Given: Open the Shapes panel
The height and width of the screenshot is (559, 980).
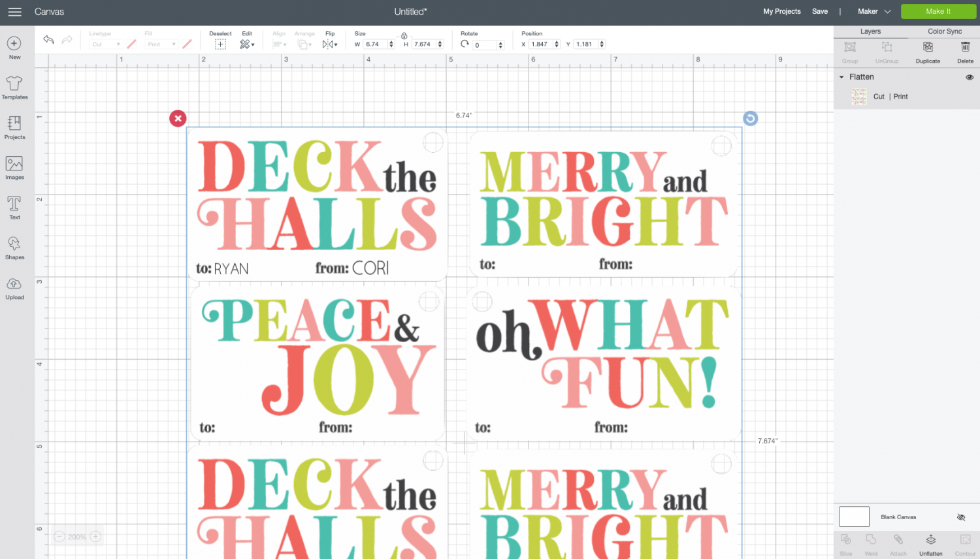Looking at the screenshot, I should tap(14, 248).
